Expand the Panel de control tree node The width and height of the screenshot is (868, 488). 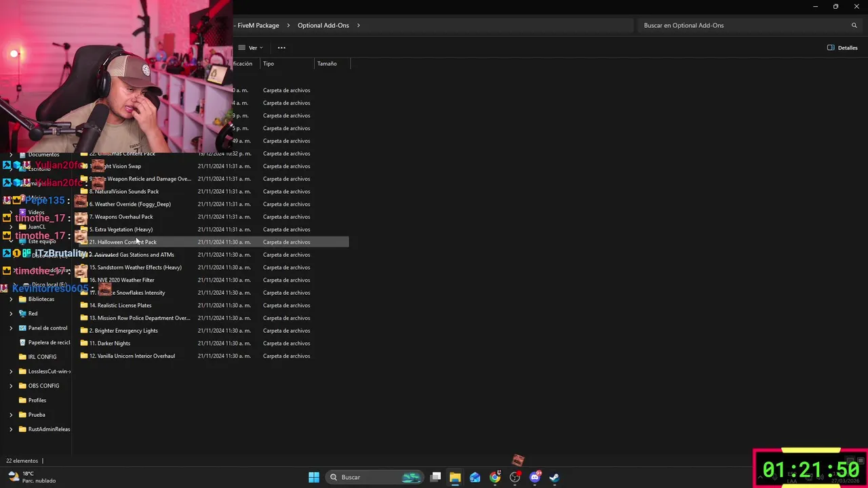[11, 328]
